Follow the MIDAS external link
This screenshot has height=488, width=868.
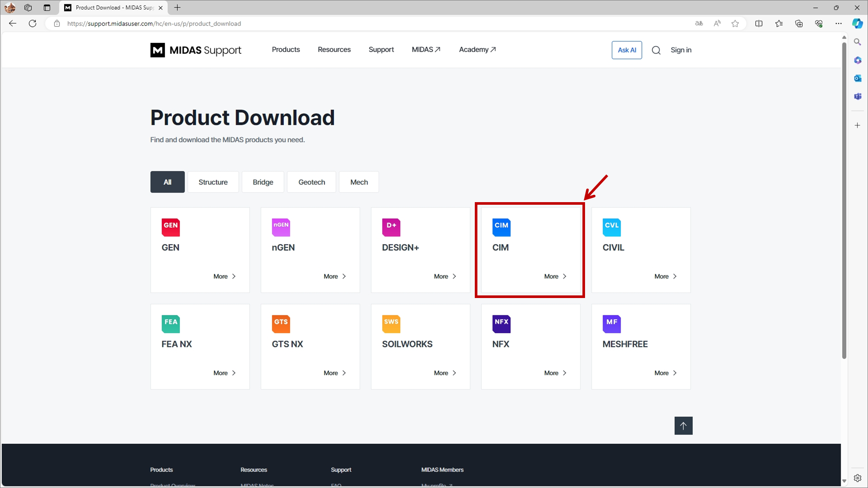pos(426,49)
